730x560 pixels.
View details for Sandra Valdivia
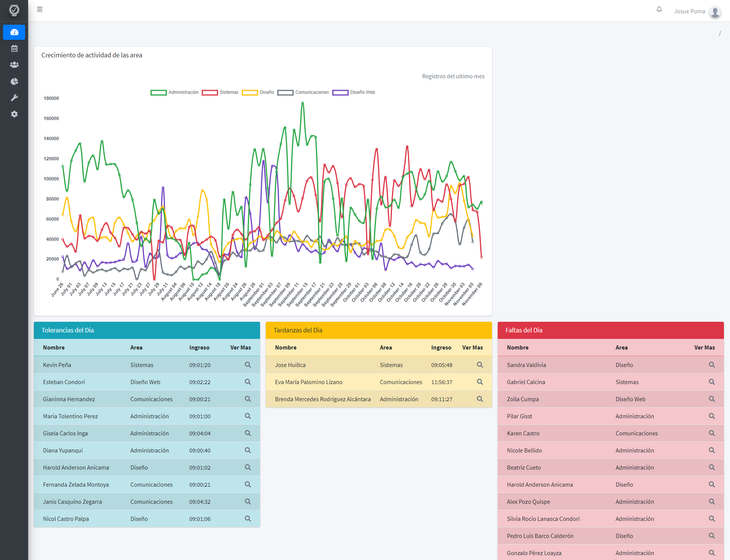(712, 365)
